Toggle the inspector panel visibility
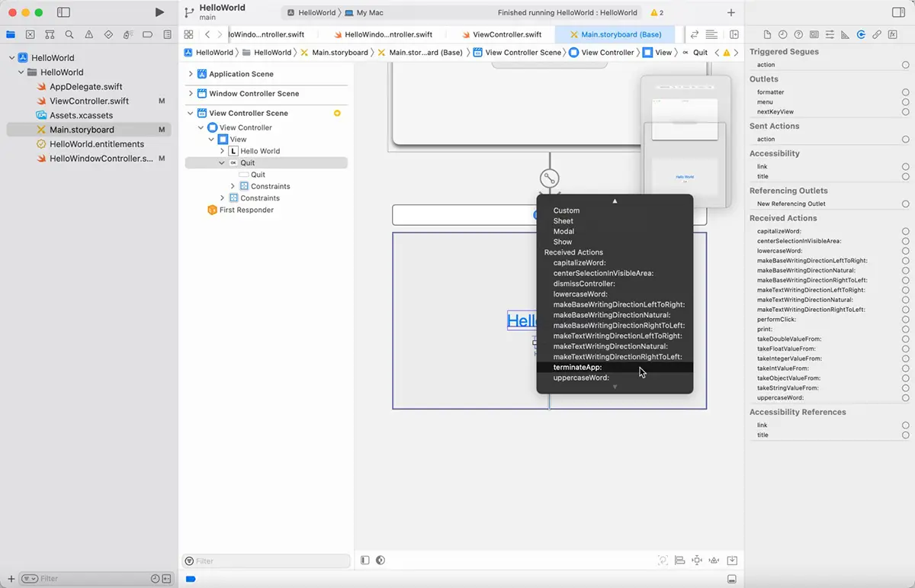915x588 pixels. point(898,12)
